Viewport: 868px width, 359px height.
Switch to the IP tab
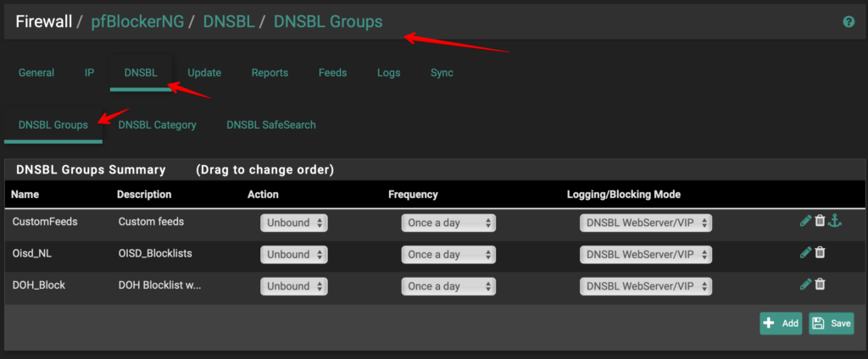[x=89, y=73]
